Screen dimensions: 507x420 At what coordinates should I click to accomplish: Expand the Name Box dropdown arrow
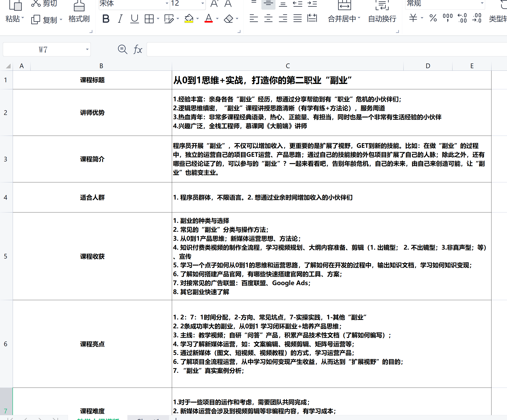tap(87, 50)
